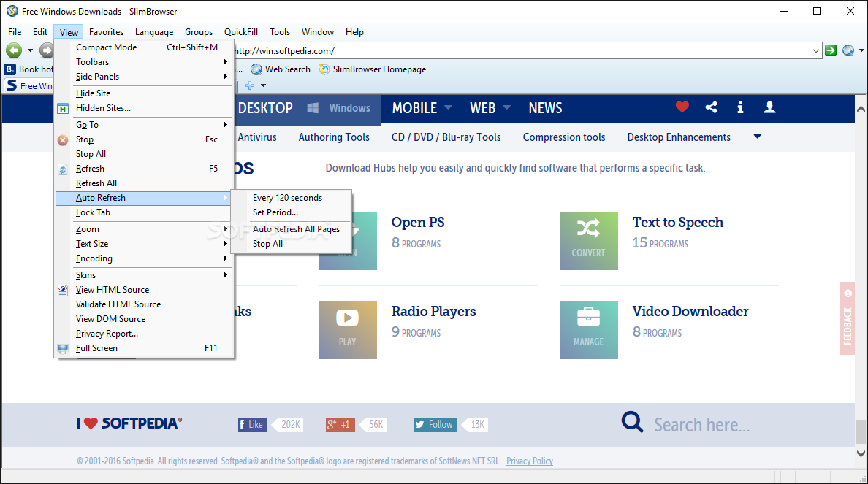Expand the Text Size submenu
The height and width of the screenshot is (484, 868).
[145, 243]
